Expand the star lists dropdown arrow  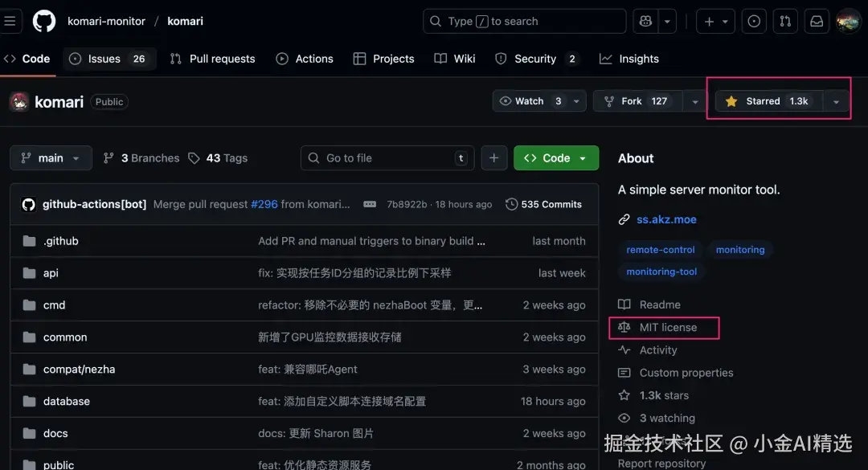[836, 101]
